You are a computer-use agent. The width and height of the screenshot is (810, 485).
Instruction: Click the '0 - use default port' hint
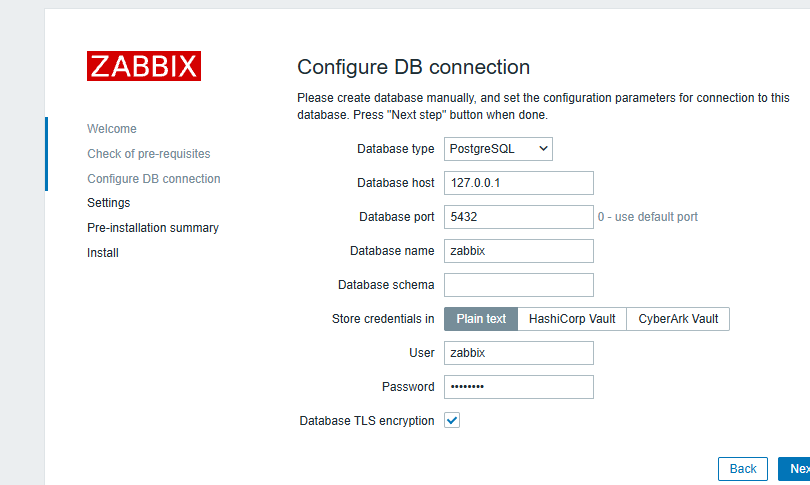[648, 217]
